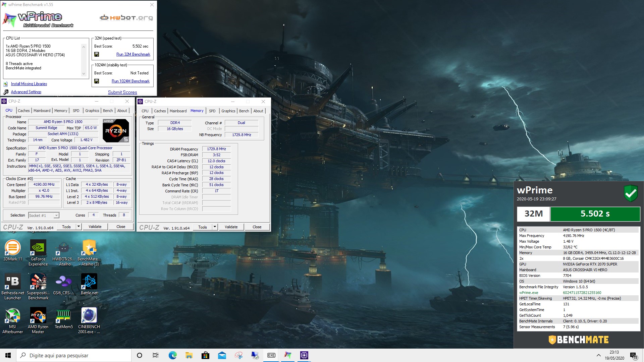Open the notification center icon
Image resolution: width=644 pixels, height=362 pixels.
634,355
